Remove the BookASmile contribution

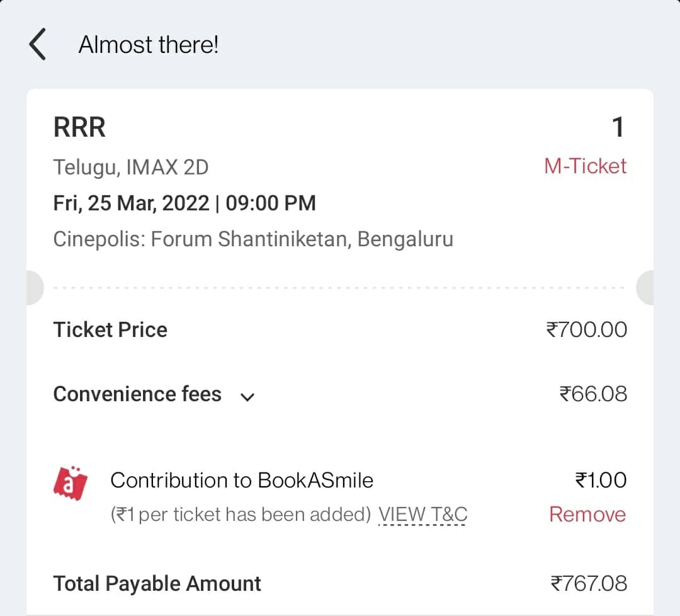(x=587, y=514)
